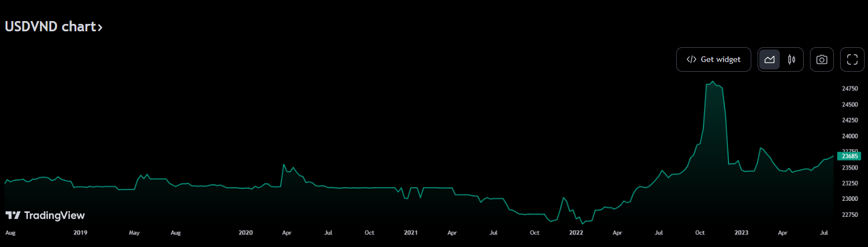This screenshot has height=247, width=868.
Task: Select the 2022 marker on time axis
Action: click(575, 233)
